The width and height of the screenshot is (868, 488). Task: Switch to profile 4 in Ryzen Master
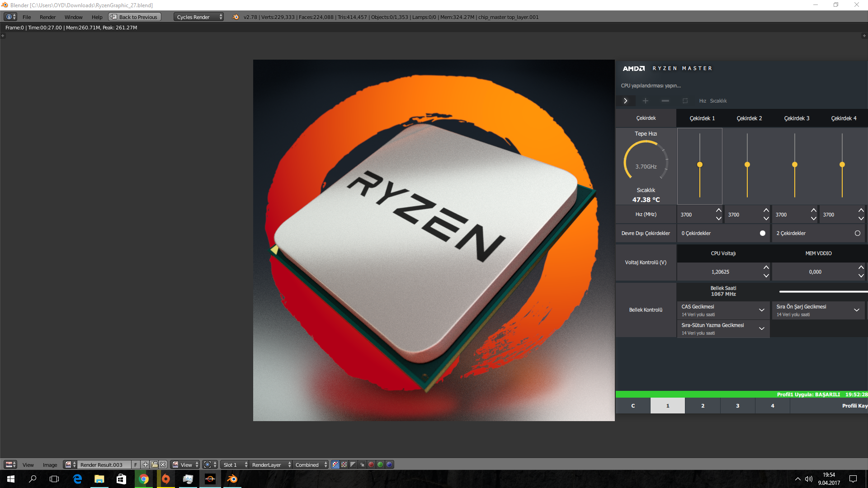tap(773, 406)
